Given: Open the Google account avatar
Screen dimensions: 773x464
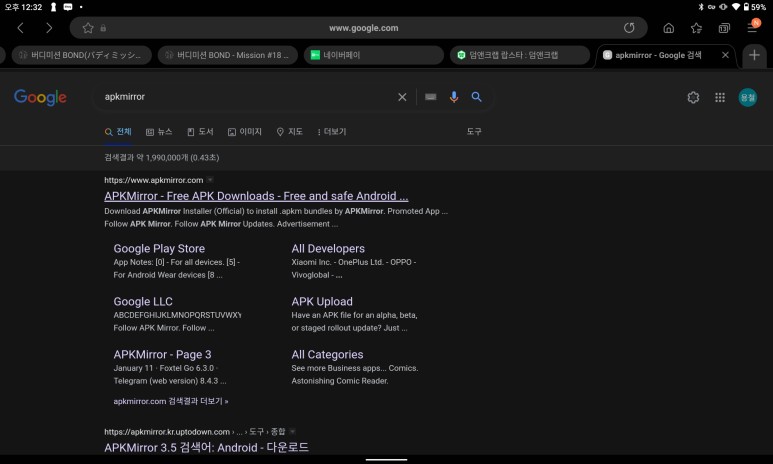Looking at the screenshot, I should 747,98.
